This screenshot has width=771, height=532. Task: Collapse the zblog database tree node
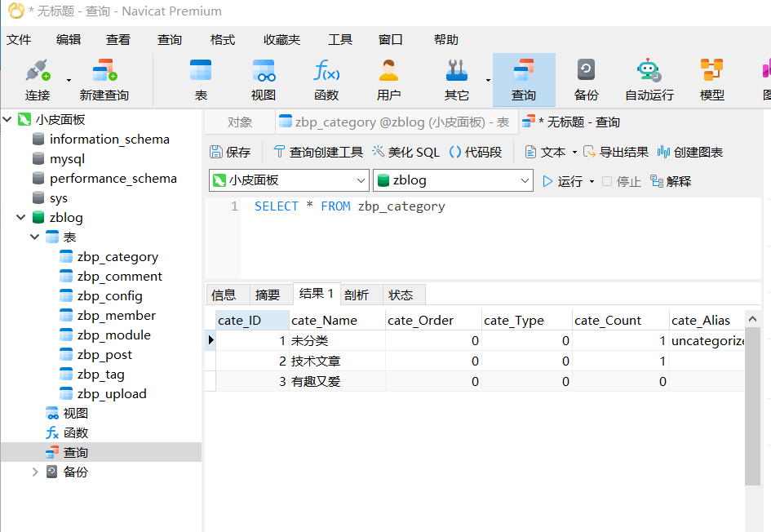tap(20, 217)
